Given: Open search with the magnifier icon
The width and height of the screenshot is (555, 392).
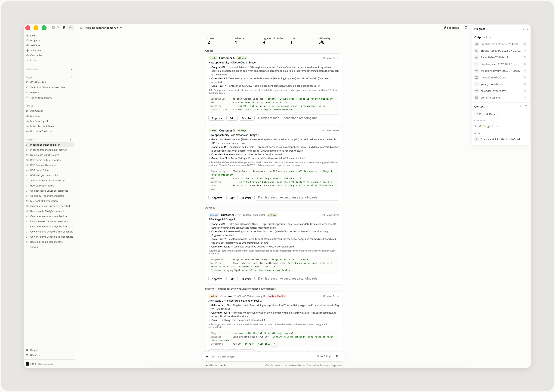Looking at the screenshot, I should point(58,27).
